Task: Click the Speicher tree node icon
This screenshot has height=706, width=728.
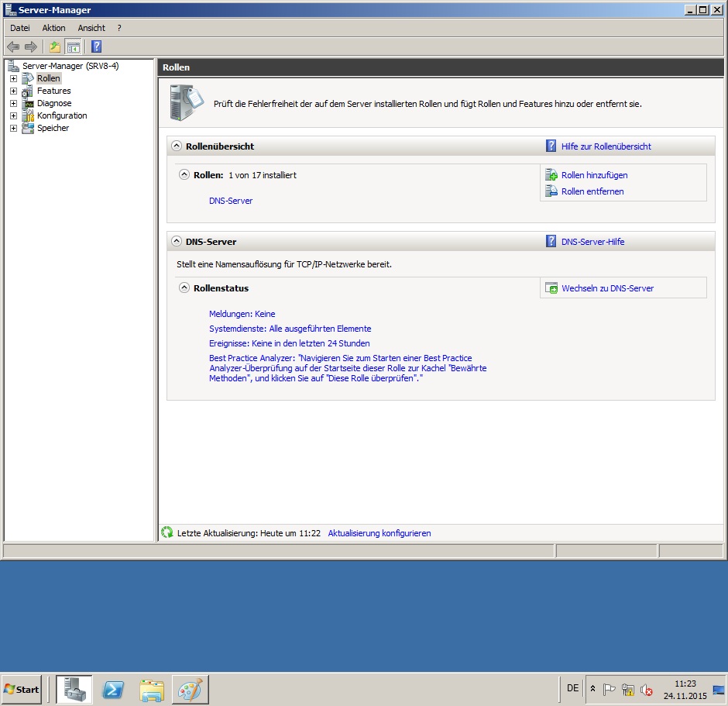Action: pos(28,128)
